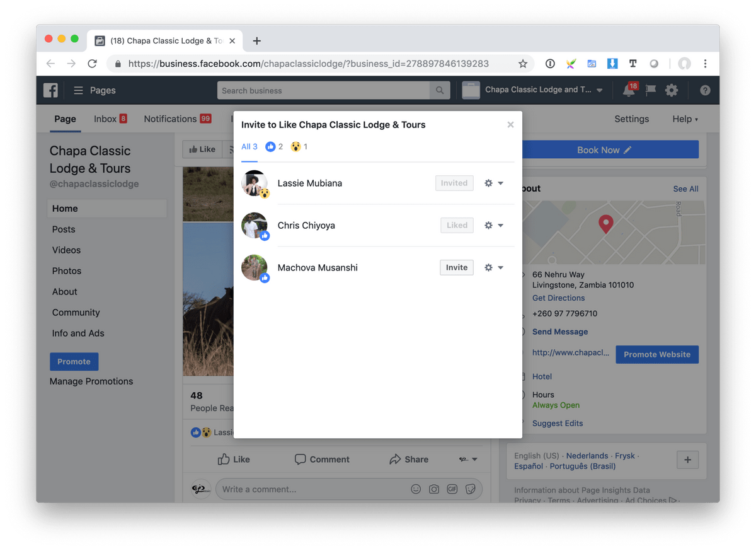756x551 pixels.
Task: Open Info and Ads in the sidebar
Action: pos(78,333)
